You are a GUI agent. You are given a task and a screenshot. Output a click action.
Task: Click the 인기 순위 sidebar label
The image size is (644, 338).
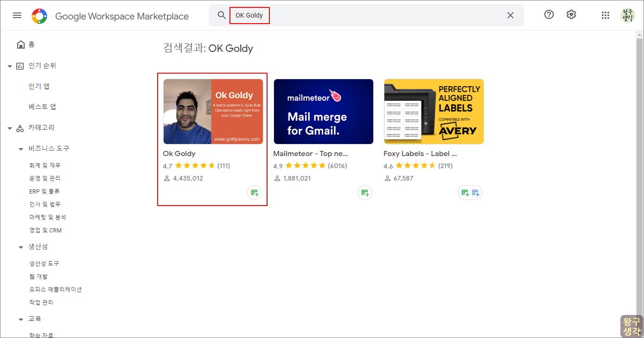pyautogui.click(x=42, y=66)
